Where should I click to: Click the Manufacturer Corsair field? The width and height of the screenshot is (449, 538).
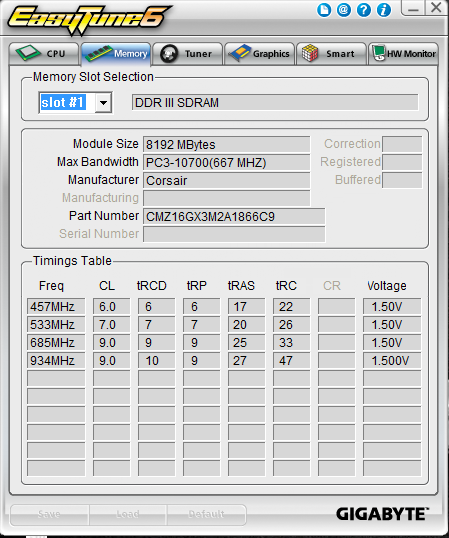coord(226,180)
